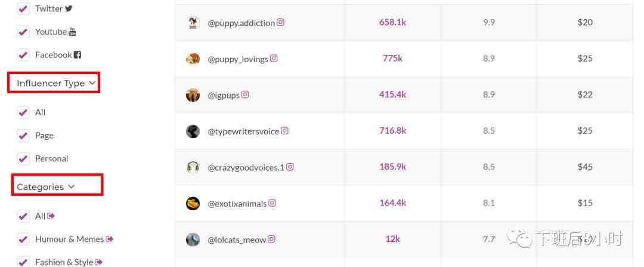Open the @puppy_lovings profile link
This screenshot has width=644, height=267.
point(237,59)
